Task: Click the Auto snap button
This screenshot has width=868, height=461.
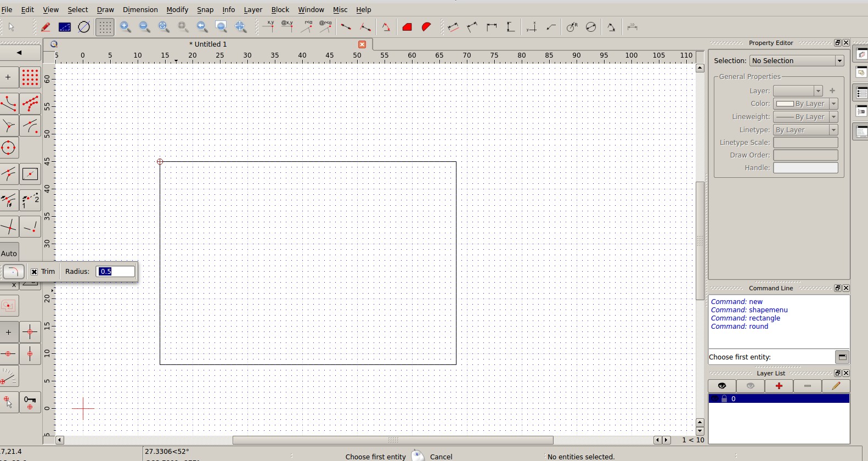Action: click(9, 254)
